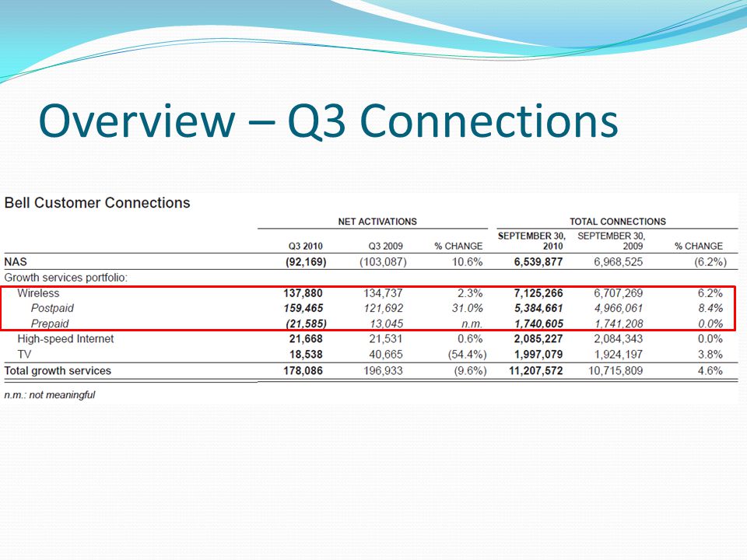
Task: Click the 'n.m.: not meaningful' footnote
Action: click(50, 395)
